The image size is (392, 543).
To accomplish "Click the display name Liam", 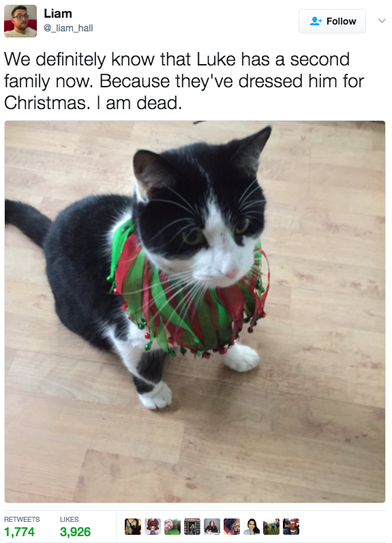I will pos(58,14).
